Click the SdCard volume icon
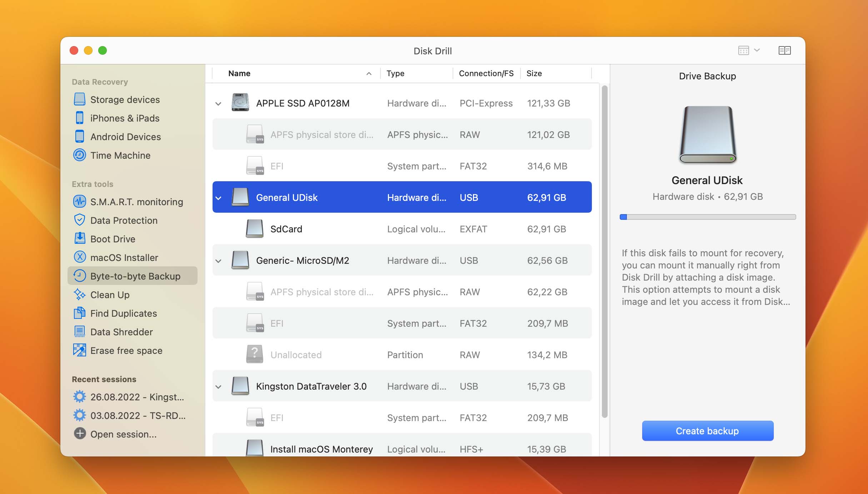868x494 pixels. tap(255, 228)
